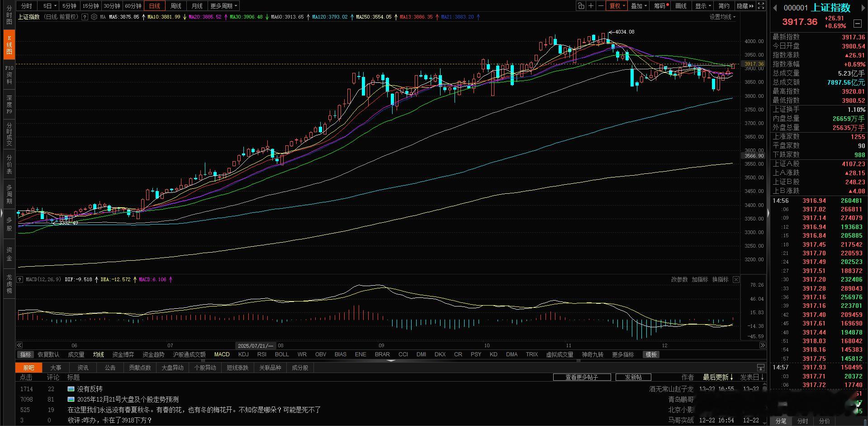
Task: Expand 设置均线 dropdown
Action: pyautogui.click(x=722, y=17)
